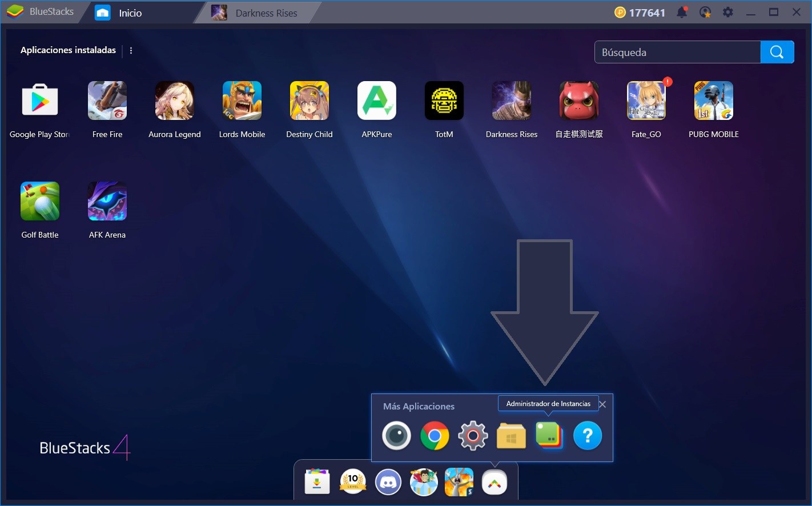The width and height of the screenshot is (812, 506).
Task: Open the account profile icon in title bar
Action: [705, 12]
